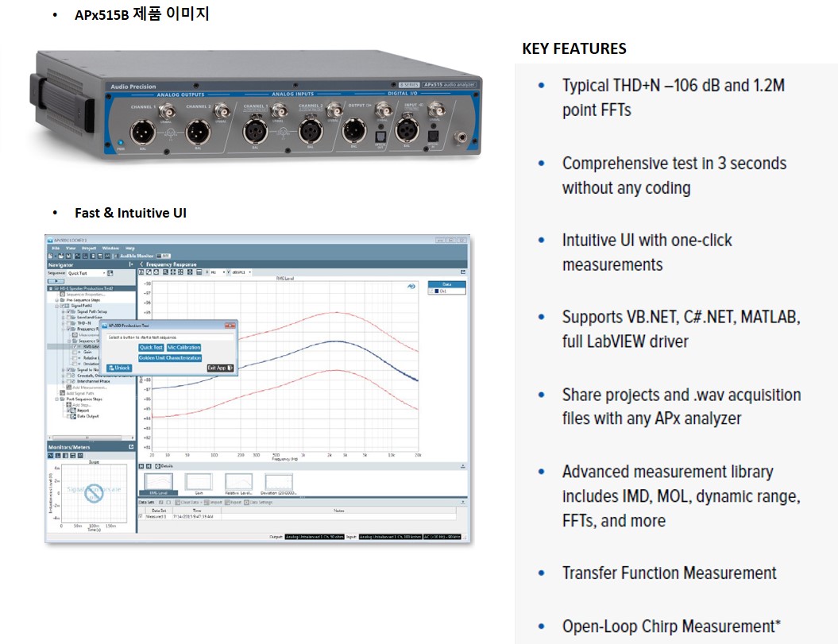Image resolution: width=838 pixels, height=644 pixels.
Task: Select the Relative Level result thumbnail
Action: 238,484
